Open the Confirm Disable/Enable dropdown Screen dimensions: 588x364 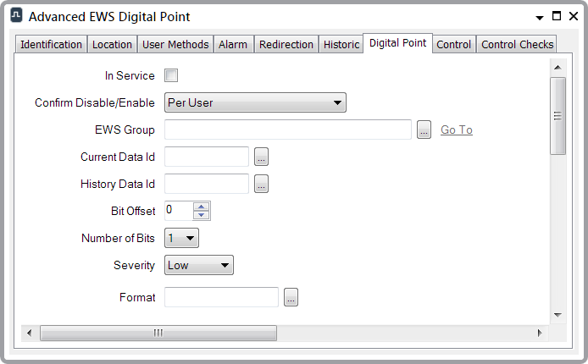(x=255, y=102)
